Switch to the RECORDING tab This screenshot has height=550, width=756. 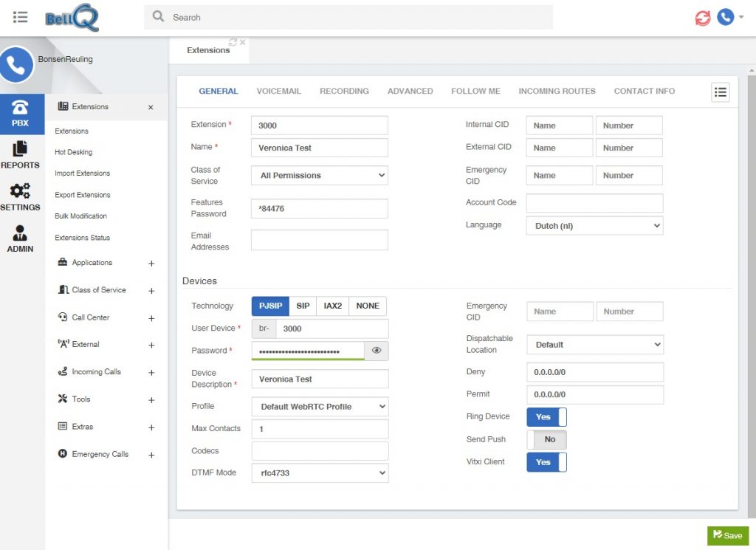coord(344,91)
